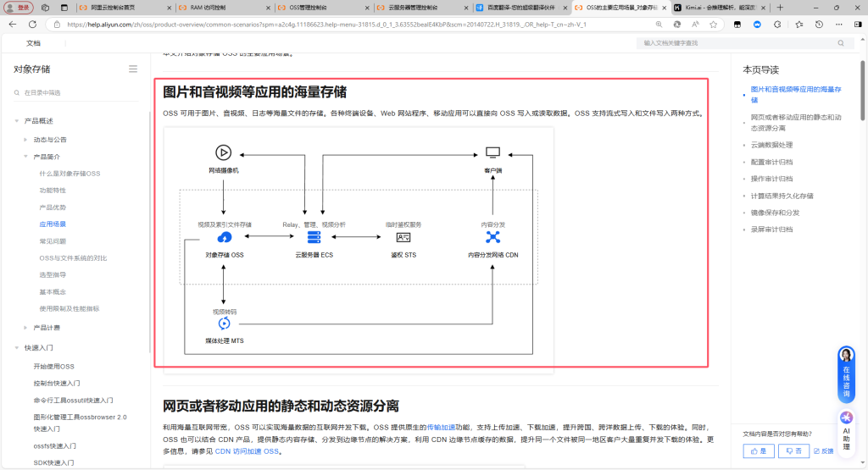The width and height of the screenshot is (868, 470).
Task: Open new browser tab with plus icon
Action: click(780, 7)
